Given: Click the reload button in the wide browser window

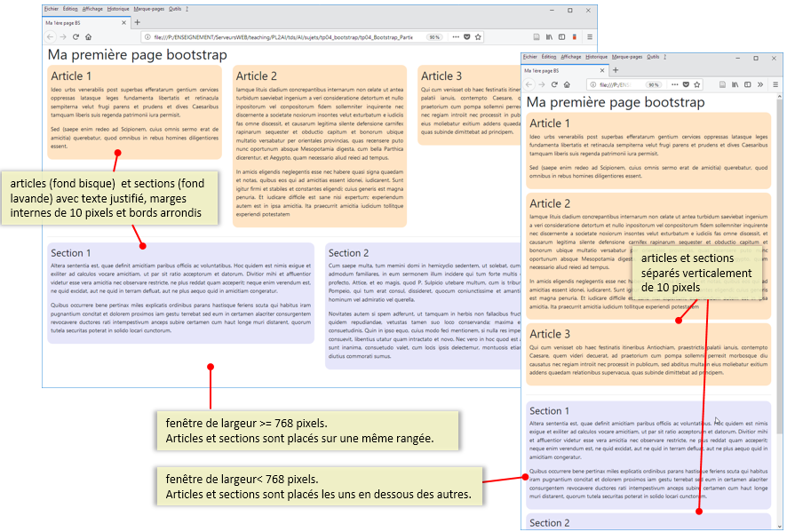Looking at the screenshot, I should pyautogui.click(x=76, y=37).
